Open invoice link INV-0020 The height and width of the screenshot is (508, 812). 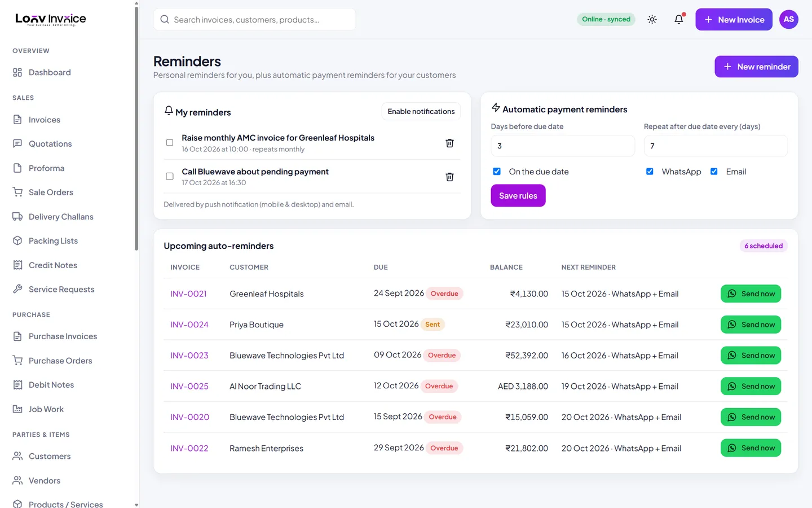(190, 417)
